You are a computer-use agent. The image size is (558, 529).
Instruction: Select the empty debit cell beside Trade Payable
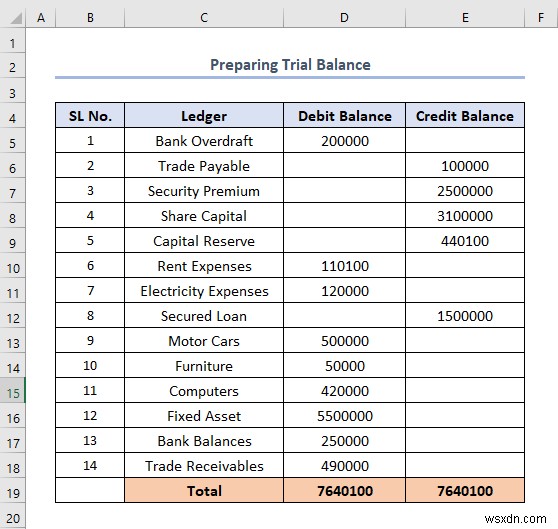point(344,165)
